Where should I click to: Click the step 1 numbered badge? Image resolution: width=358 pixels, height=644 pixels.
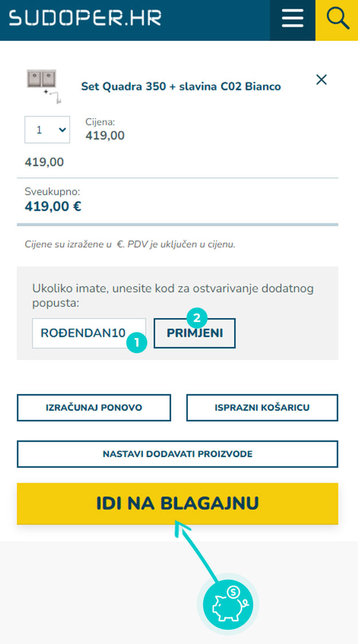coord(137,343)
